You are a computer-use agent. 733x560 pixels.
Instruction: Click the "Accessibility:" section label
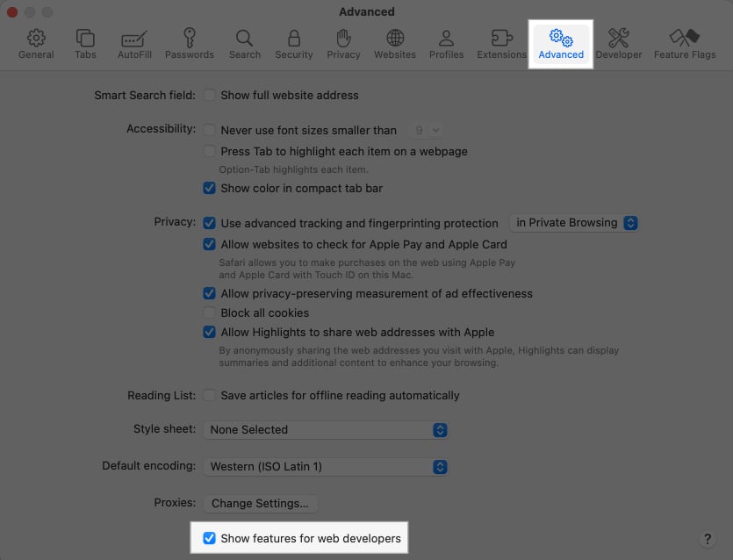[x=161, y=128]
